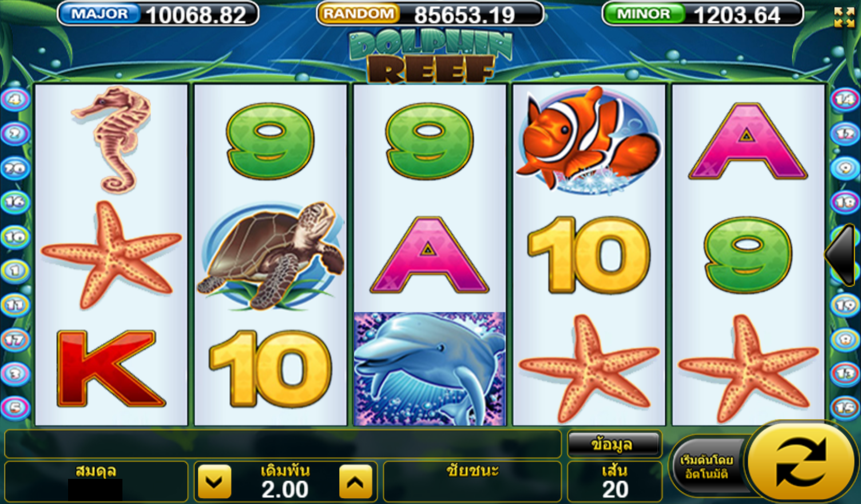Decrease the bet with down chevron
The width and height of the screenshot is (861, 504).
(x=215, y=482)
